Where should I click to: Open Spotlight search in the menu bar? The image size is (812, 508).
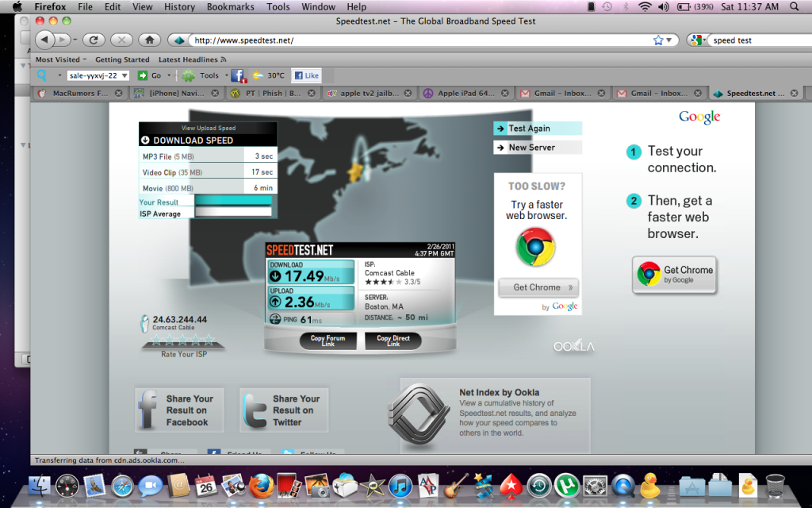pos(795,6)
